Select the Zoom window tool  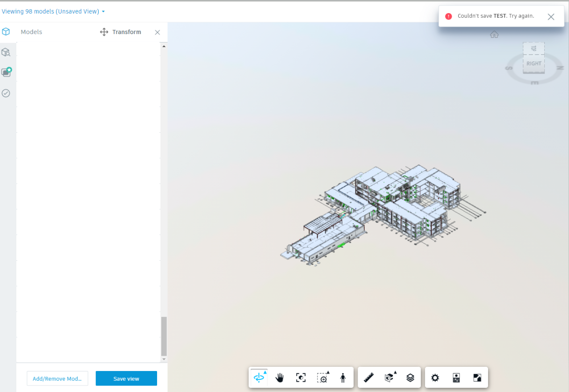click(x=322, y=377)
